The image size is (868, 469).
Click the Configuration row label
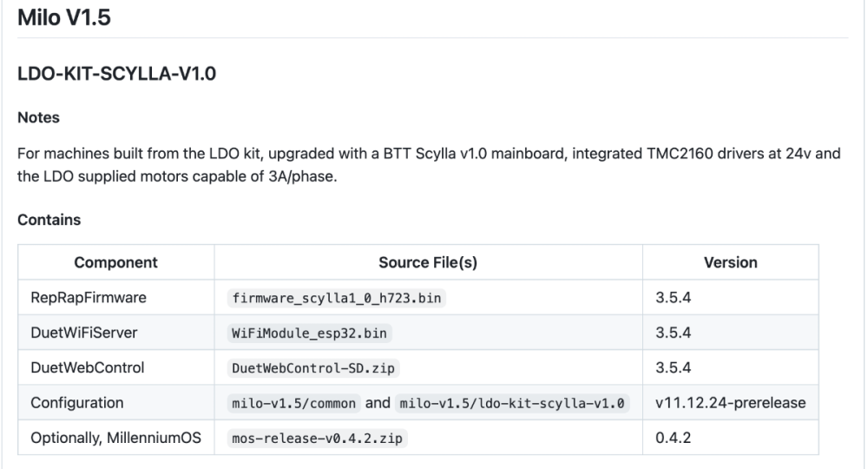point(77,402)
